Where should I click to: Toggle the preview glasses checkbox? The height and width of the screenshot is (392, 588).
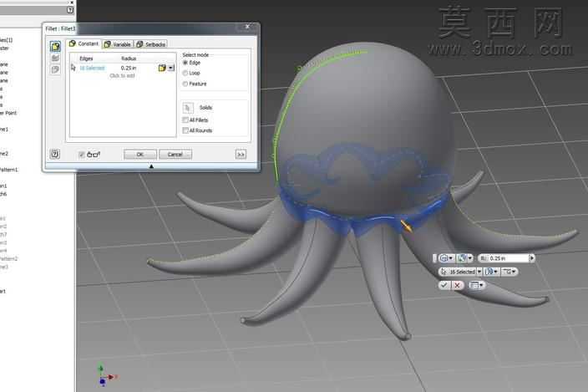pos(81,155)
